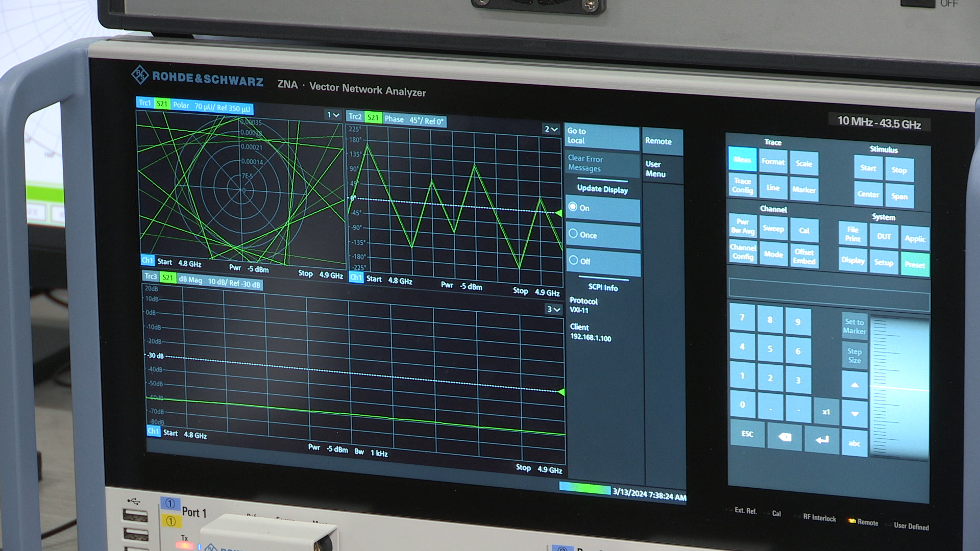Open the Display system settings
This screenshot has width=980, height=551.
[x=852, y=260]
